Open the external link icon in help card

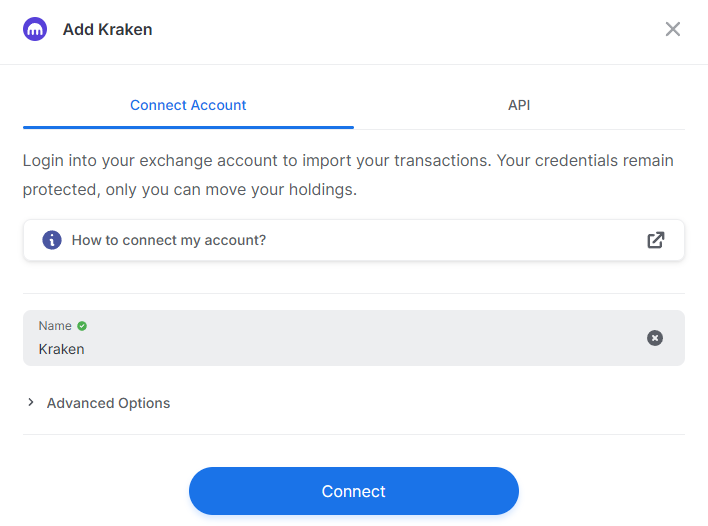click(x=656, y=240)
